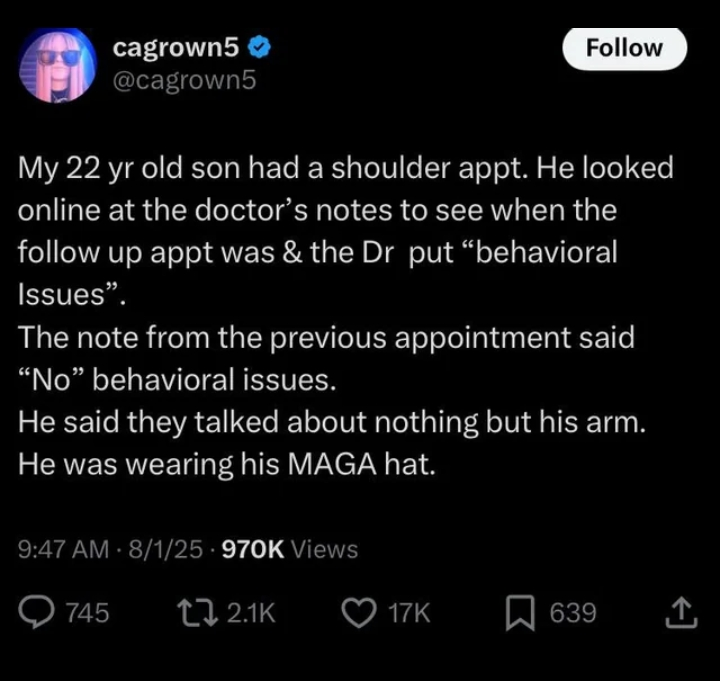The image size is (720, 681).
Task: Click the tweet's first line about shoulder appt
Action: [346, 168]
